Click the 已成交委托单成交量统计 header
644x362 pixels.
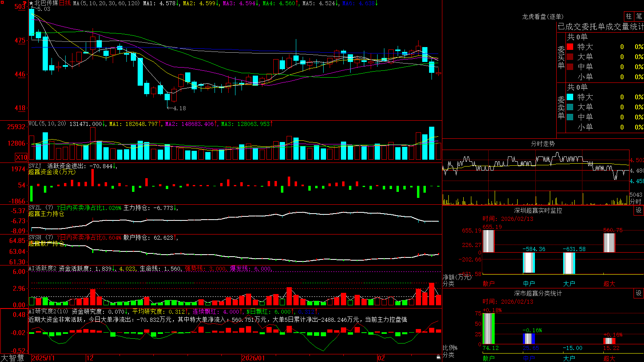pyautogui.click(x=601, y=27)
